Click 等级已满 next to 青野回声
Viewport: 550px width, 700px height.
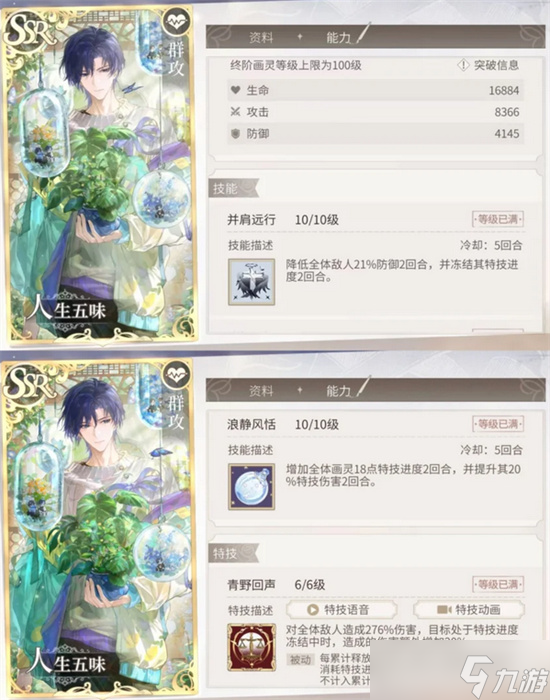pos(498,584)
